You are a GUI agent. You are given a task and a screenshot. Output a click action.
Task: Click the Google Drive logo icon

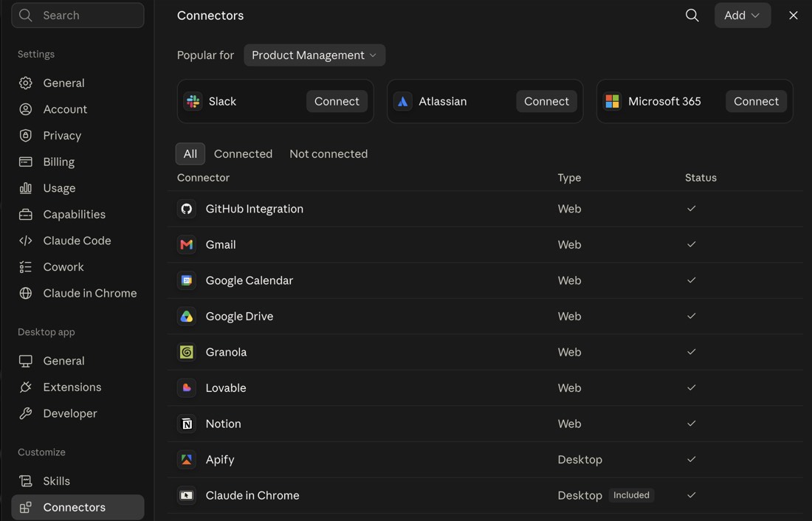187,316
